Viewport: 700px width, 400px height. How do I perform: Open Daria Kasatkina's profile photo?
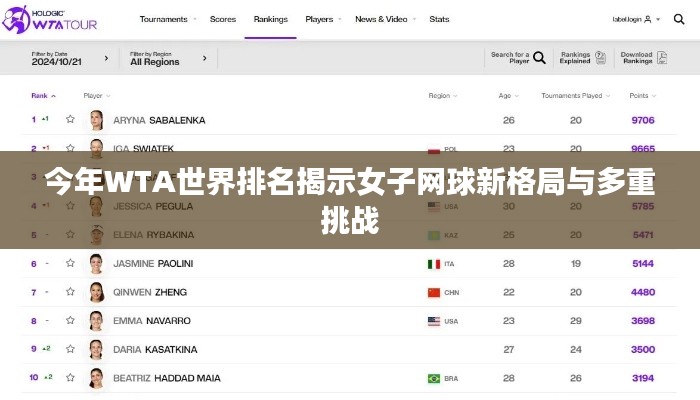point(96,350)
